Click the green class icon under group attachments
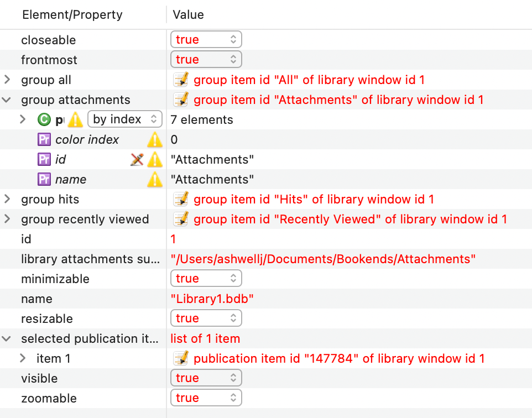This screenshot has width=532, height=418. coord(44,119)
